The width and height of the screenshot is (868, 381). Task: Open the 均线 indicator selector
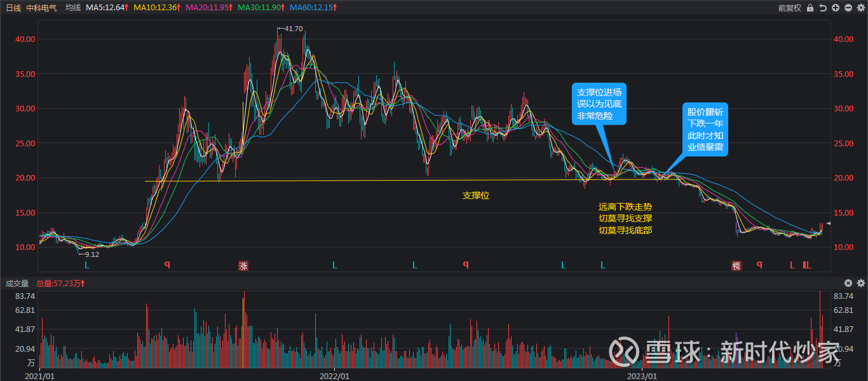[x=73, y=8]
